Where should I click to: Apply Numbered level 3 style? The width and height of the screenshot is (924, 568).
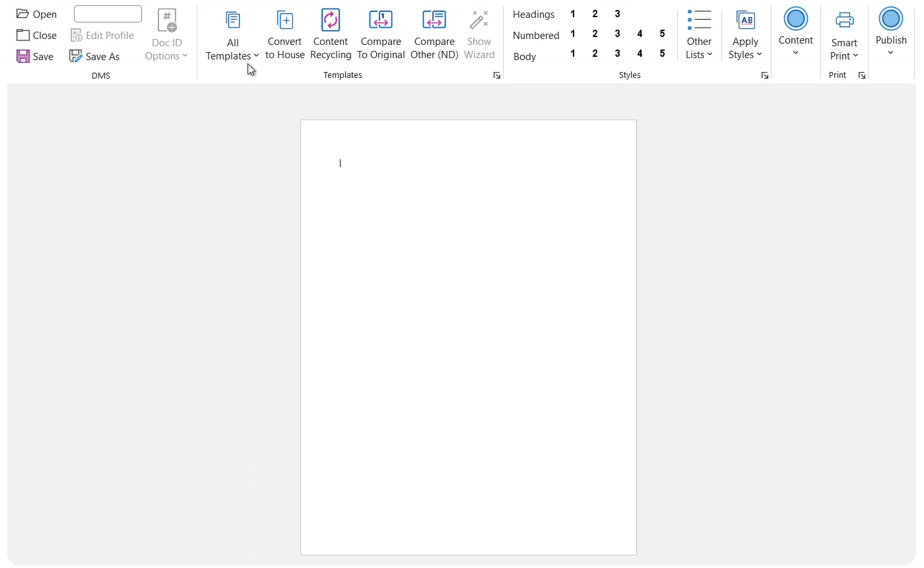(618, 34)
